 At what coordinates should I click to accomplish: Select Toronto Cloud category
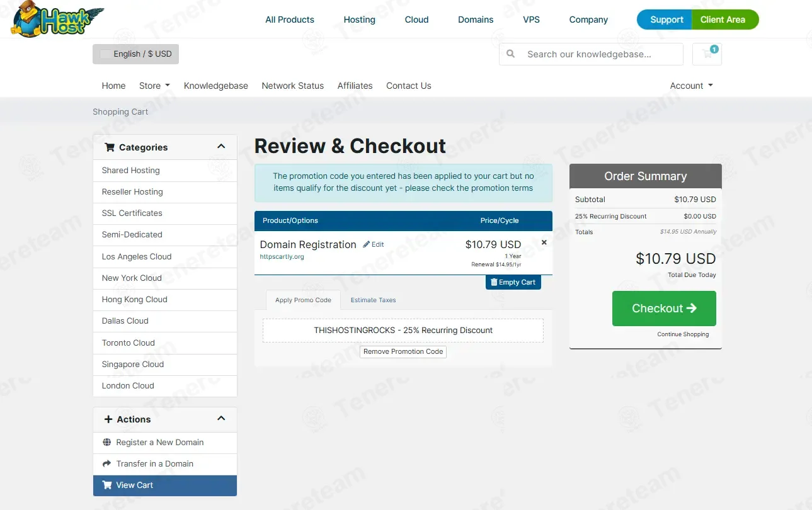click(x=165, y=343)
